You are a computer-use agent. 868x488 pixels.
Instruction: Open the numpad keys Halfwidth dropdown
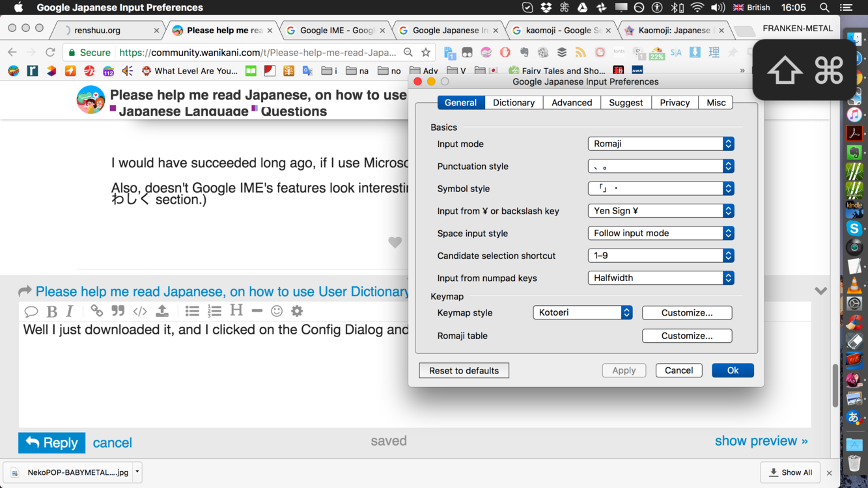661,278
